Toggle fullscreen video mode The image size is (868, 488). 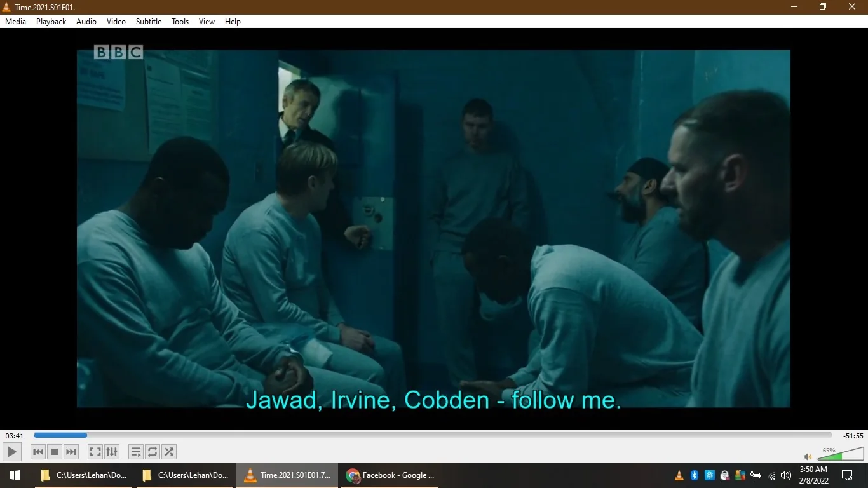tap(95, 452)
